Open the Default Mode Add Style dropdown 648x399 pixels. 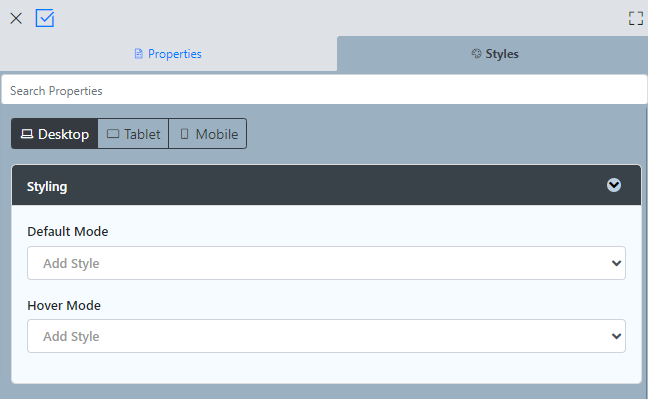326,263
